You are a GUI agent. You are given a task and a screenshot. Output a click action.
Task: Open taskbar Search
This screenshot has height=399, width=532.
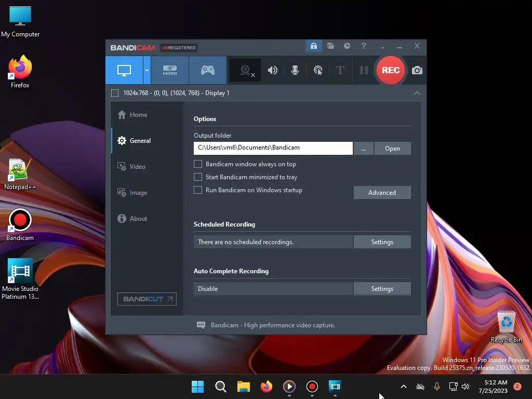pos(220,387)
